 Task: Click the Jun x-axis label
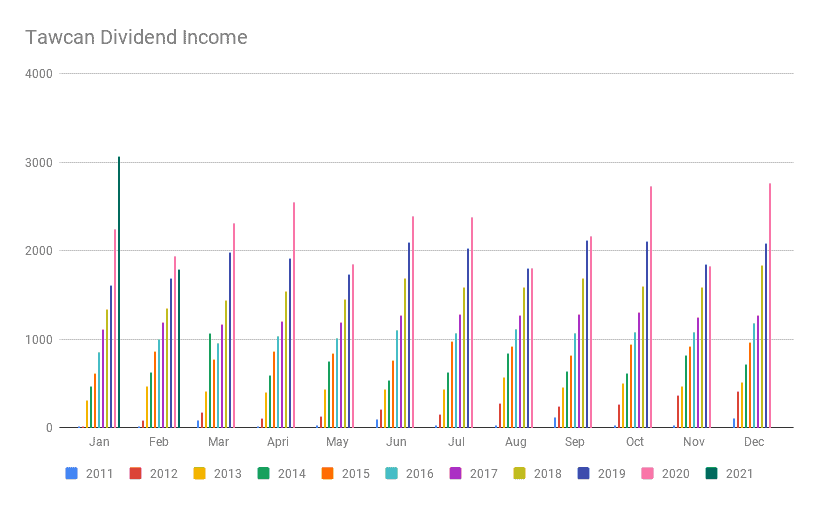click(396, 442)
